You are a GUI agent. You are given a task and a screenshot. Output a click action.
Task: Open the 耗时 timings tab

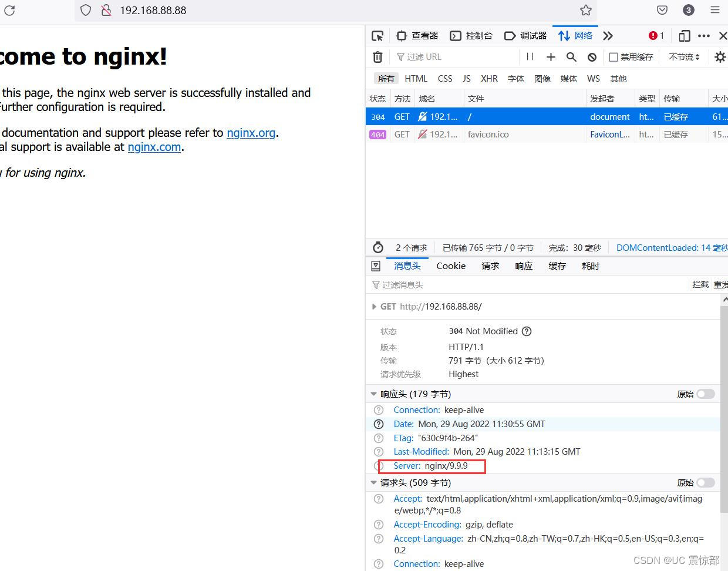pyautogui.click(x=591, y=266)
